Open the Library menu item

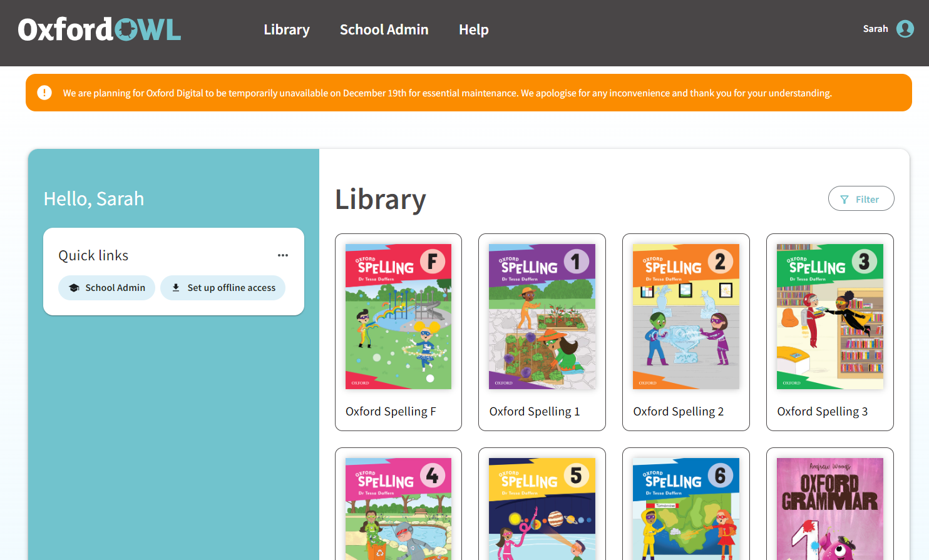point(287,29)
